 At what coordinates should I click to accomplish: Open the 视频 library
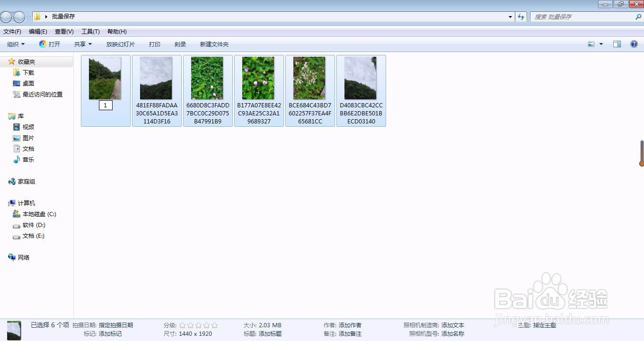(x=28, y=127)
